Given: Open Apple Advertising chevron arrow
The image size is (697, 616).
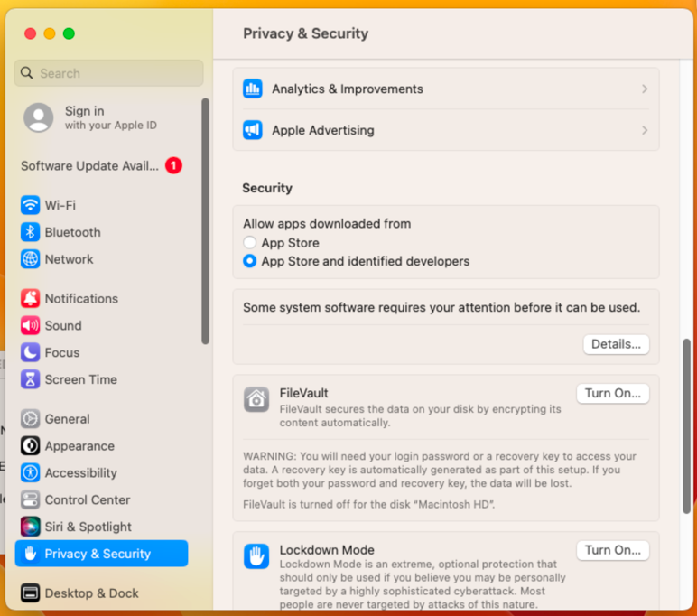Looking at the screenshot, I should pyautogui.click(x=645, y=130).
